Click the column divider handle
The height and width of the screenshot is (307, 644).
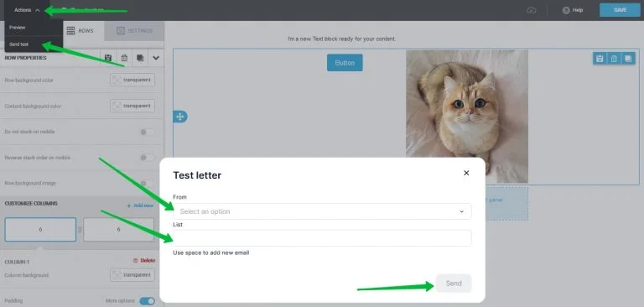[x=80, y=229]
